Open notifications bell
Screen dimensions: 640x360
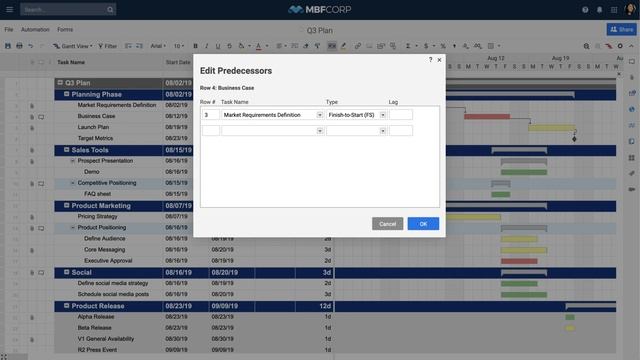[599, 9]
